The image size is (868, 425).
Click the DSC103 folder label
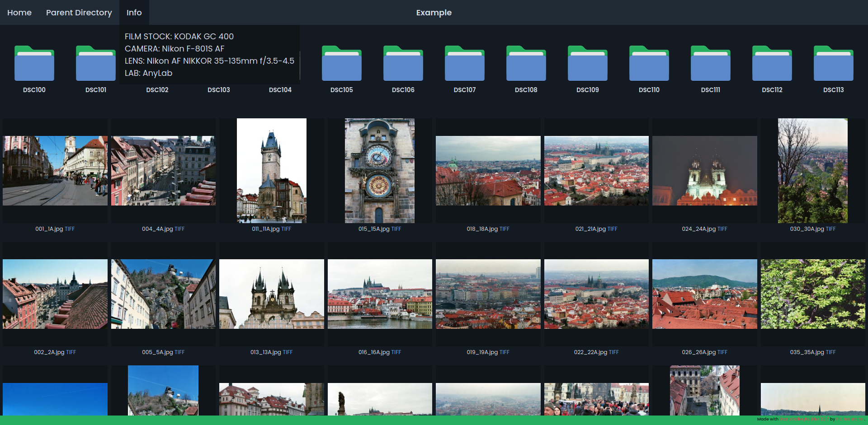(x=219, y=90)
